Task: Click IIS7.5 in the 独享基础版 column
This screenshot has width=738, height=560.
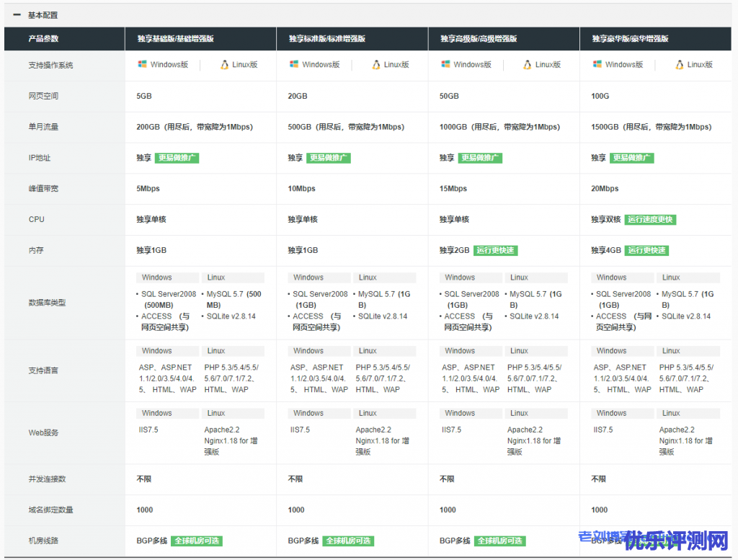Action: (148, 430)
